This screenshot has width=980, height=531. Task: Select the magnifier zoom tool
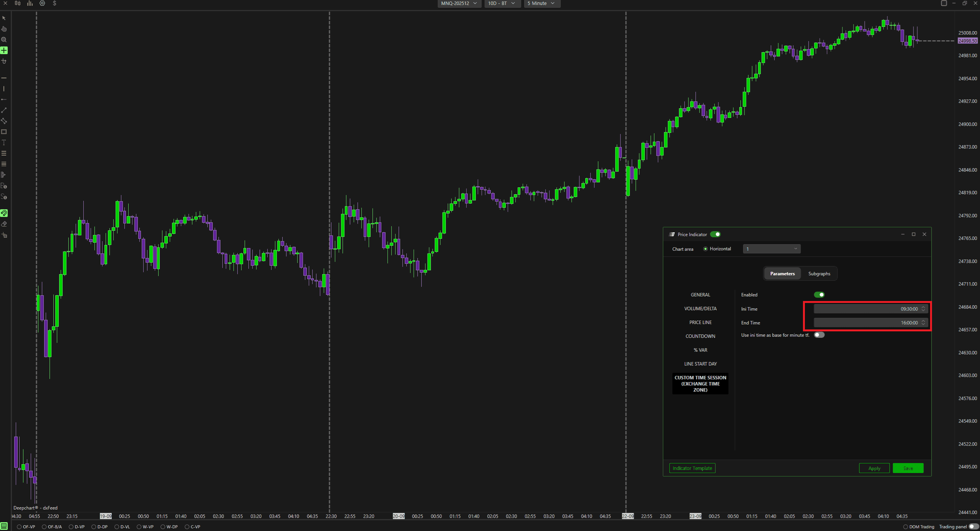pos(4,40)
